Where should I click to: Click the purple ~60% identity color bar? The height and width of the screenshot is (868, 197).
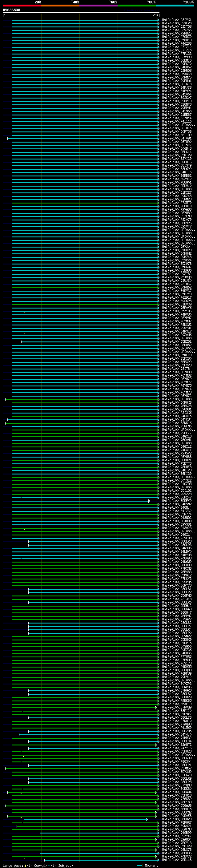pos(98,6)
